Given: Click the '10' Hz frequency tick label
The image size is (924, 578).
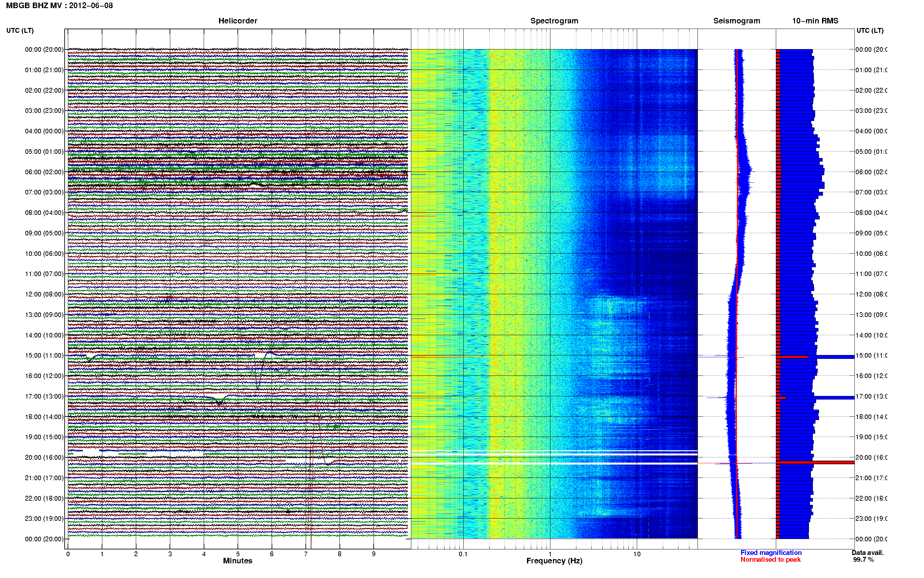Looking at the screenshot, I should pos(637,554).
